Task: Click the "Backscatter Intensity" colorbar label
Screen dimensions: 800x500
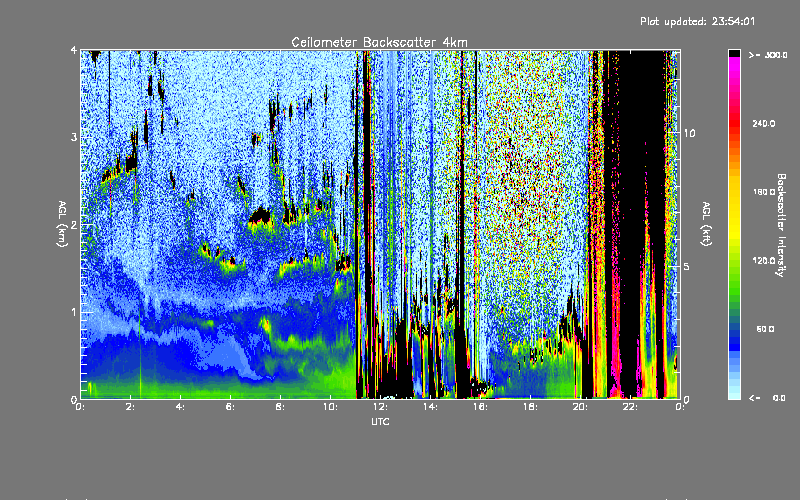Action: [781, 225]
